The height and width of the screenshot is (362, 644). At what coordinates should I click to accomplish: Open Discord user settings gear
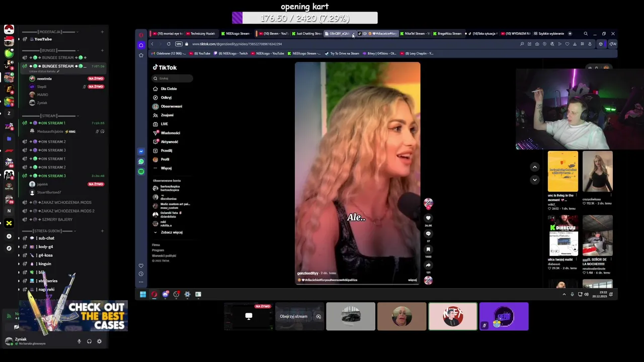[99, 341]
